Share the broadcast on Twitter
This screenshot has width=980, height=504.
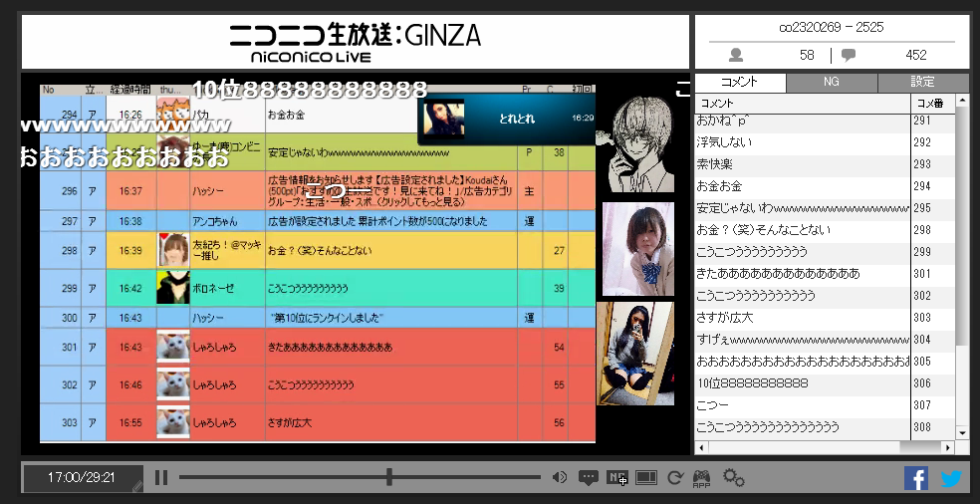(951, 479)
